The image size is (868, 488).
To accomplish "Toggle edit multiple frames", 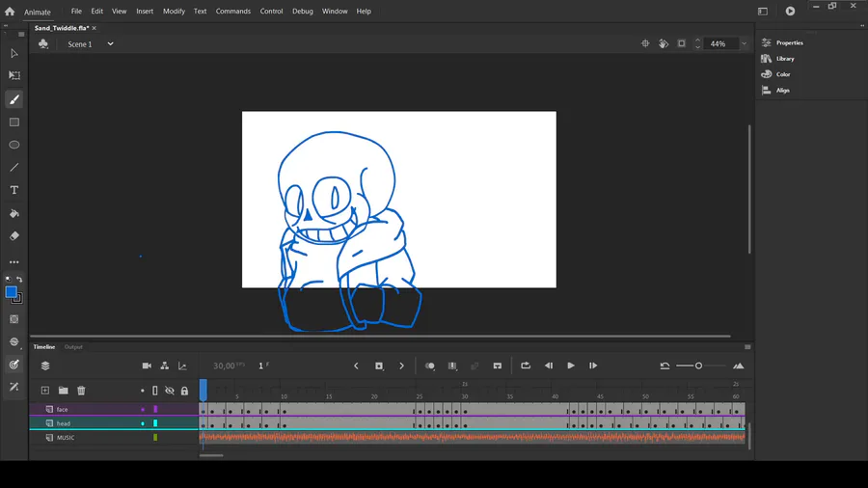I will click(452, 366).
